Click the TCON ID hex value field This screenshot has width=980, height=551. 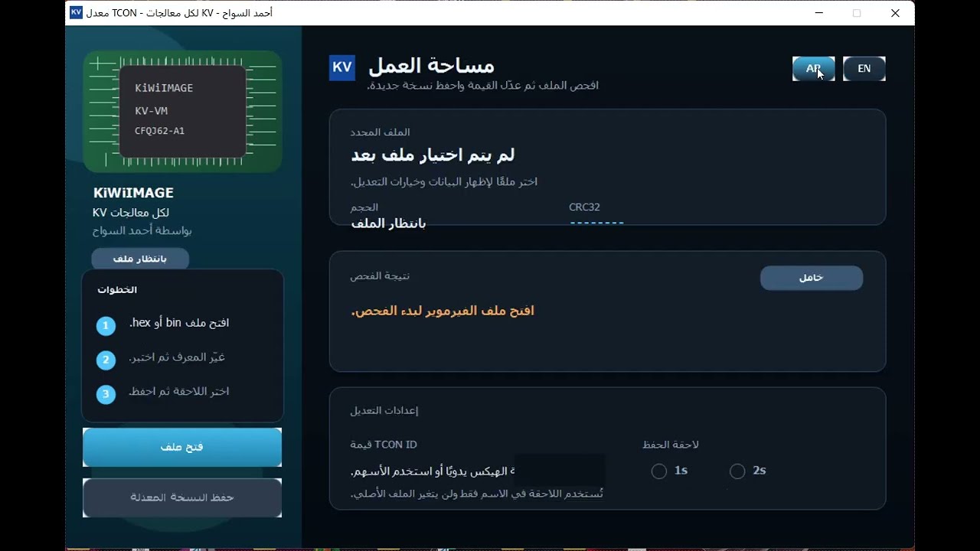point(560,471)
